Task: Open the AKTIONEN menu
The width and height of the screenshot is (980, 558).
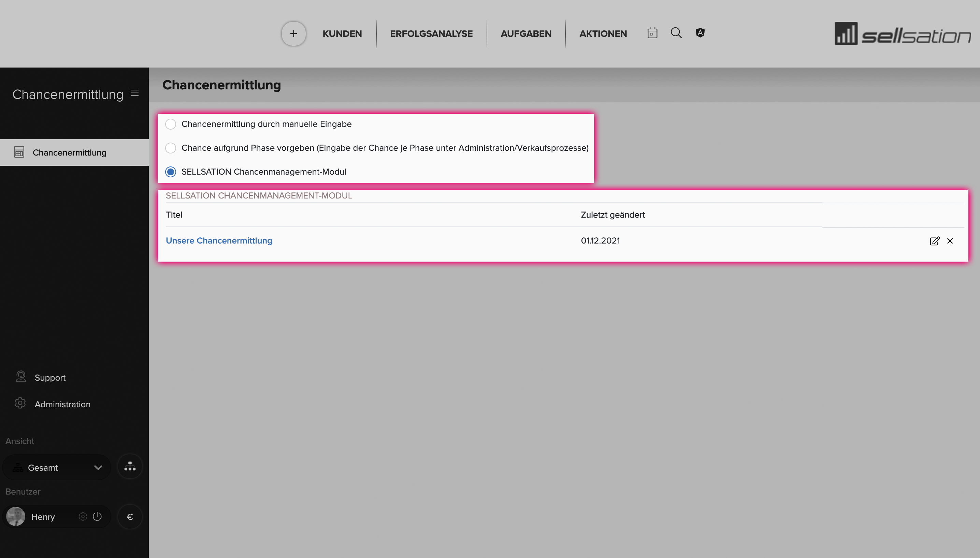Action: pos(603,34)
